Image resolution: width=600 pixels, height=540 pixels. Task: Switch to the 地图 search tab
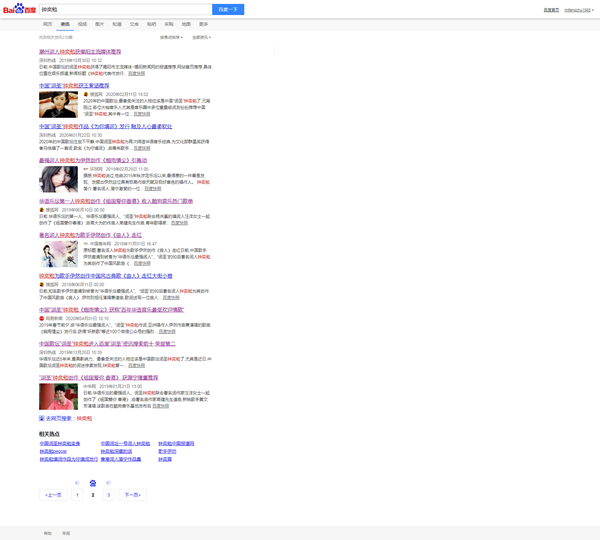point(186,23)
